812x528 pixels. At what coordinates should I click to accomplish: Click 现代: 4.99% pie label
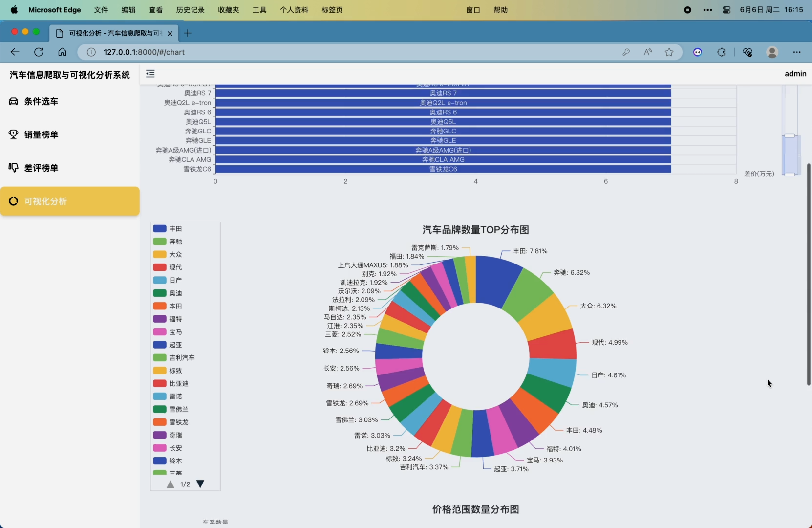pyautogui.click(x=610, y=342)
